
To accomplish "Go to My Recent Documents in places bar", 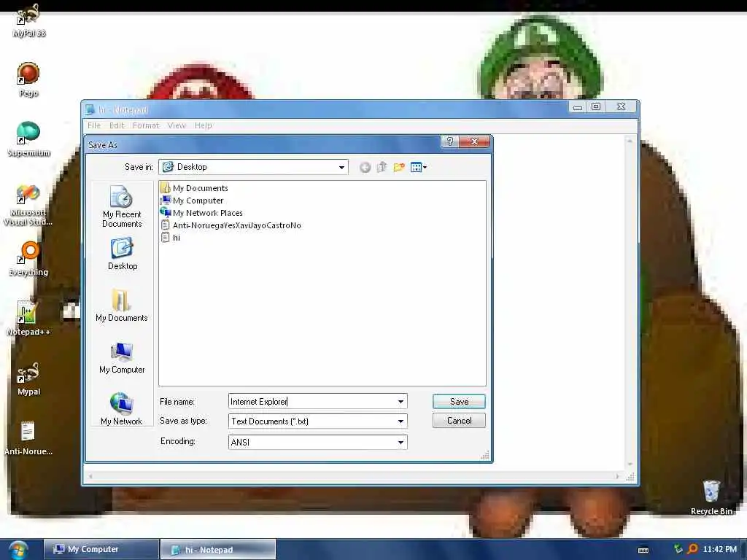I will coord(122,206).
